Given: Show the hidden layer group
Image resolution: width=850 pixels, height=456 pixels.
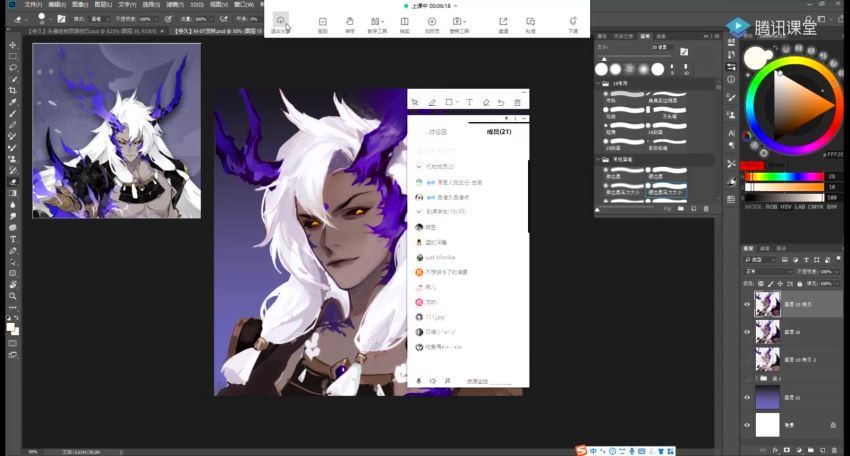Looking at the screenshot, I should coord(747,378).
